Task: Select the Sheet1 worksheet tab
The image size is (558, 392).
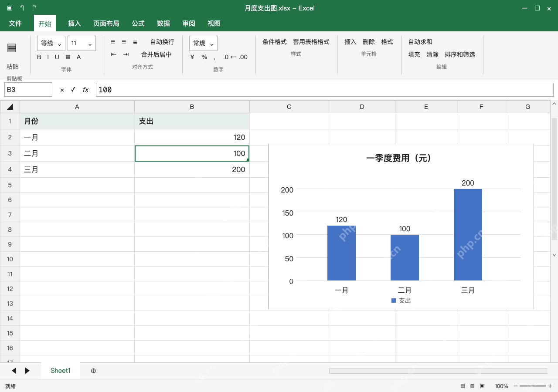Action: click(x=61, y=371)
